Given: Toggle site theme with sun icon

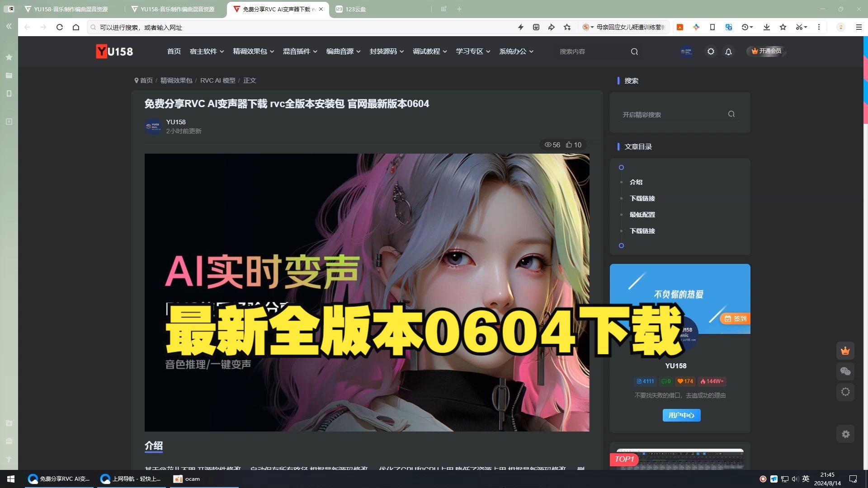Looking at the screenshot, I should [x=711, y=52].
